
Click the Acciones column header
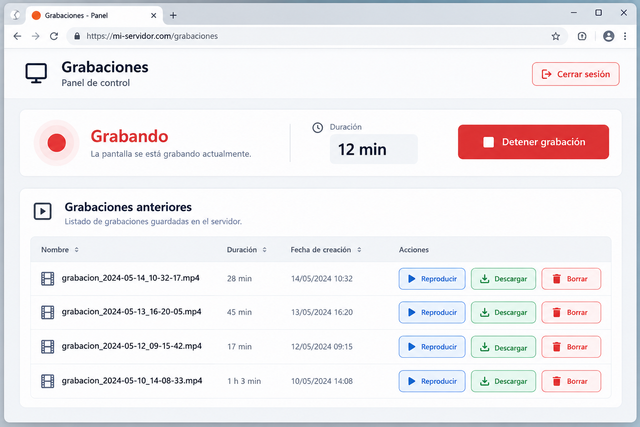coord(413,249)
